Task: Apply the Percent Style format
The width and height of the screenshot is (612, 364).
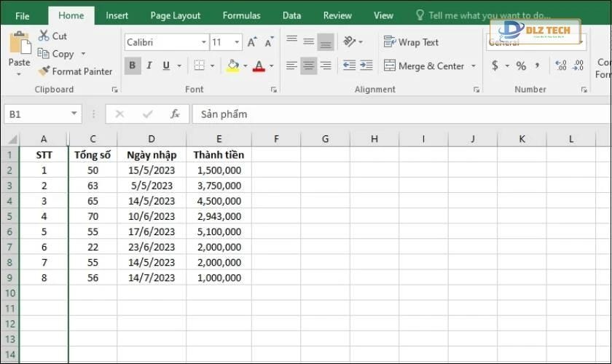Action: (521, 66)
